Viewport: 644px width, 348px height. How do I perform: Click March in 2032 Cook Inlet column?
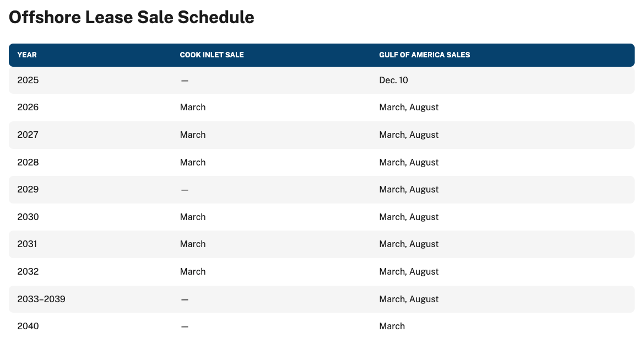click(193, 272)
